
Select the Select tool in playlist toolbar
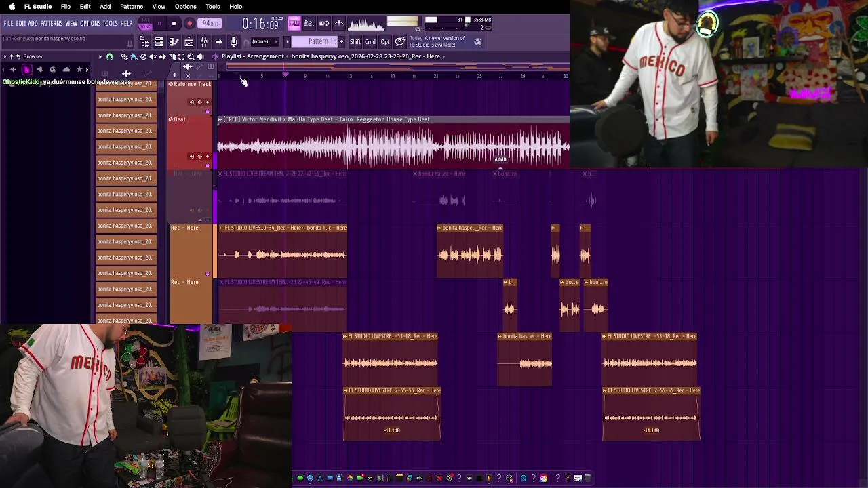181,56
